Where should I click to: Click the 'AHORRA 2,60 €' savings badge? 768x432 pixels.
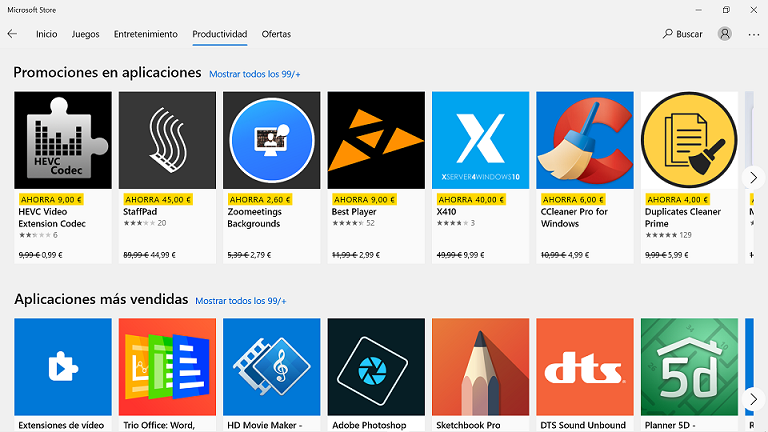(x=260, y=199)
